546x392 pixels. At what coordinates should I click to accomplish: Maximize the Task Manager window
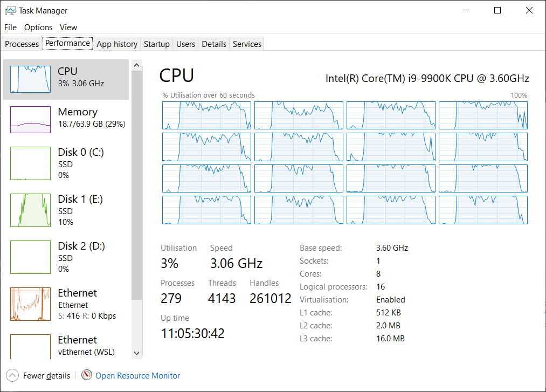pyautogui.click(x=497, y=10)
